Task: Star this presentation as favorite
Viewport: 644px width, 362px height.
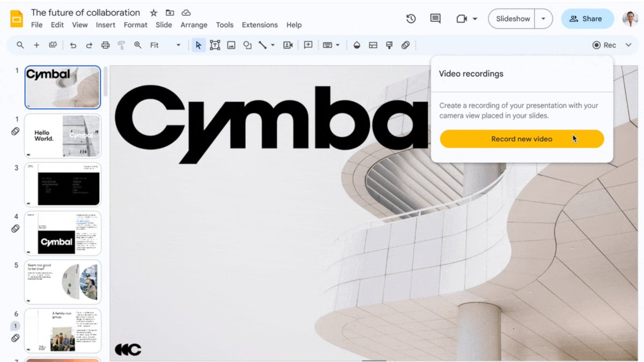Action: click(x=153, y=13)
